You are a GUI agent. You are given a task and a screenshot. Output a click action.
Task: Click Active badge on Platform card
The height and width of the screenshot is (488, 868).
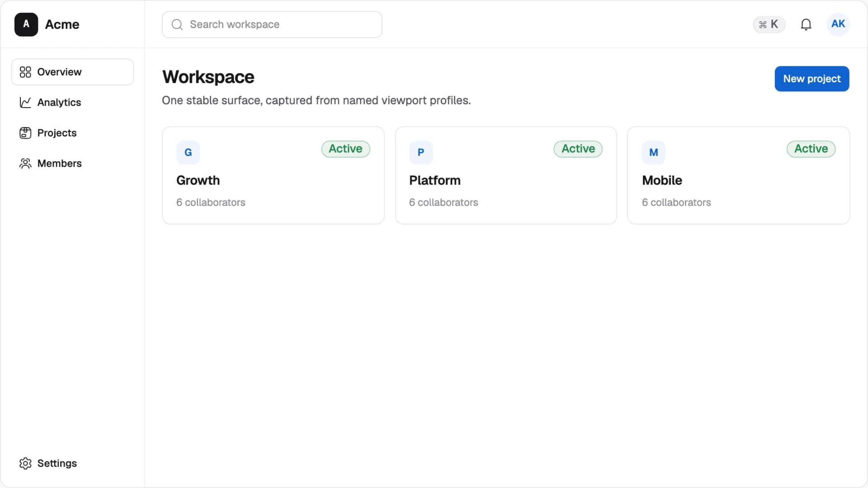coord(578,149)
